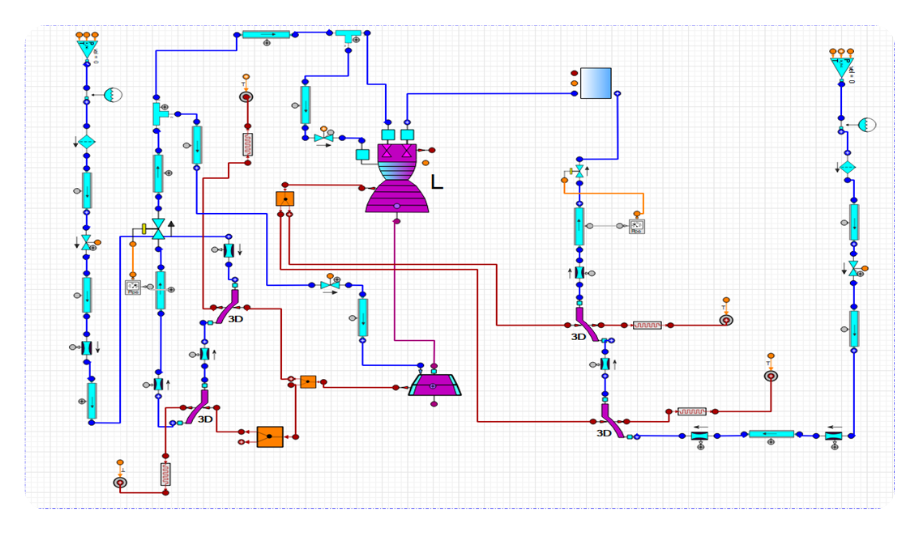Viewport: 919px width, 535px height.
Task: Click the horizontal heater coil beside upper-right pump
Action: pyautogui.click(x=648, y=325)
